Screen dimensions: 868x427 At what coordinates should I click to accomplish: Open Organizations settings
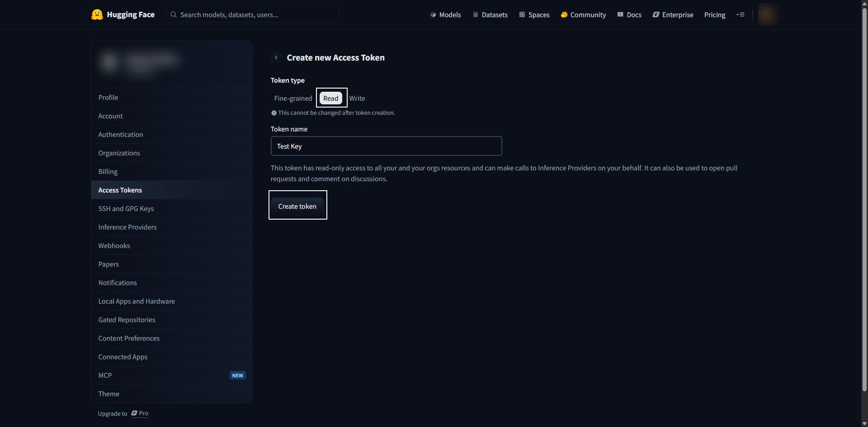tap(172, 153)
